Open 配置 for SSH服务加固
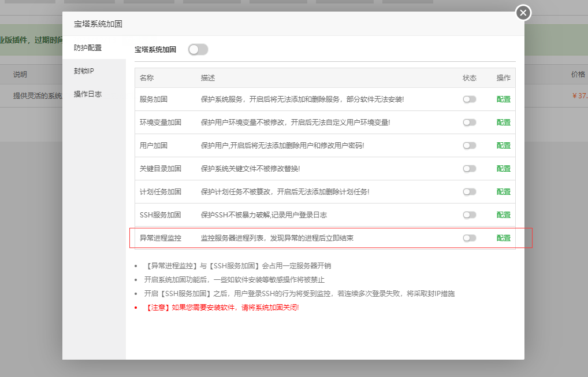588x377 pixels. point(503,215)
